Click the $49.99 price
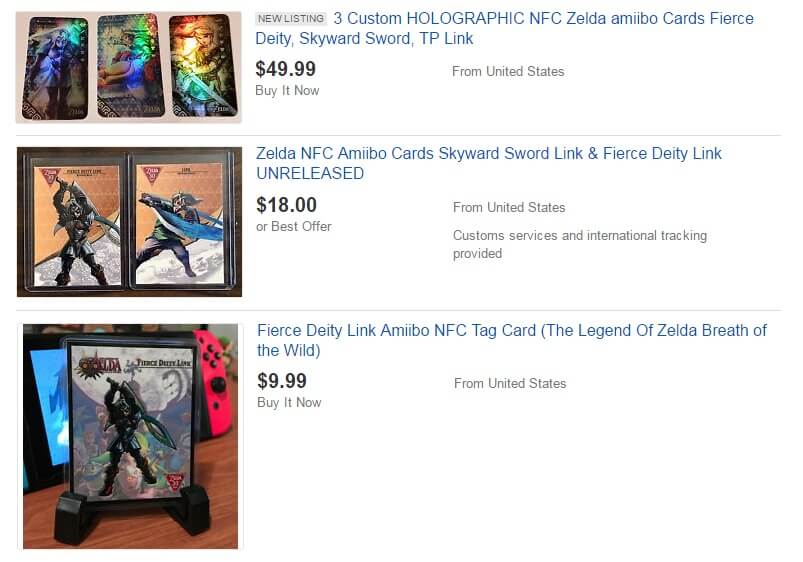 (x=286, y=69)
